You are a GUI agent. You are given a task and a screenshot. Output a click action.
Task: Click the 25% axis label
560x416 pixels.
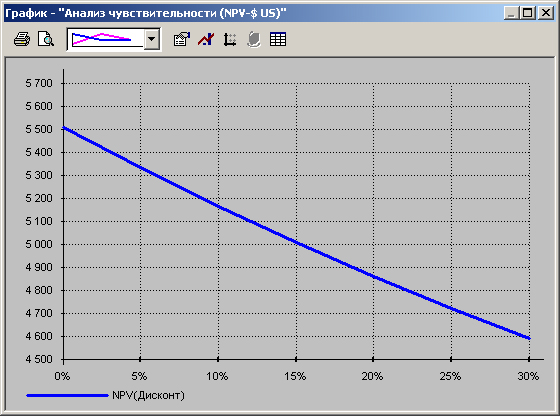click(x=450, y=376)
